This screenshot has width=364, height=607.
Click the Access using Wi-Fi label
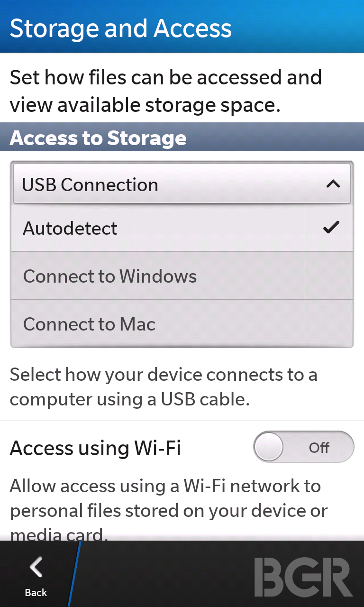[x=95, y=448]
